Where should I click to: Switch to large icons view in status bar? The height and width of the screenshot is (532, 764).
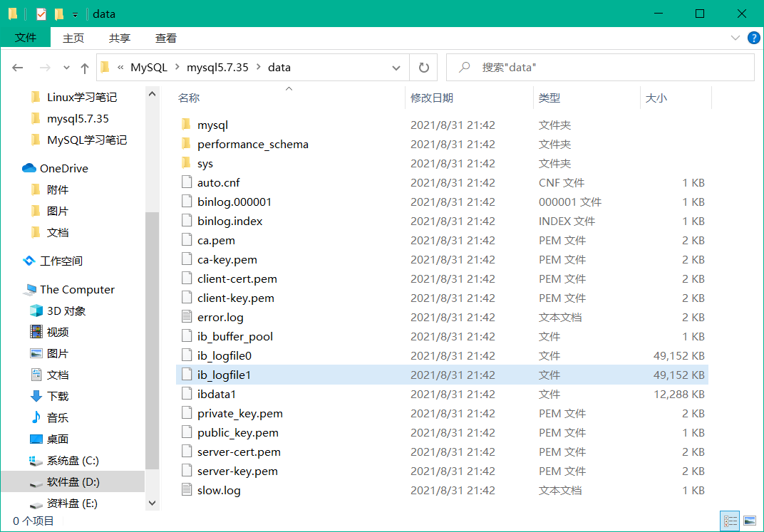pos(749,521)
